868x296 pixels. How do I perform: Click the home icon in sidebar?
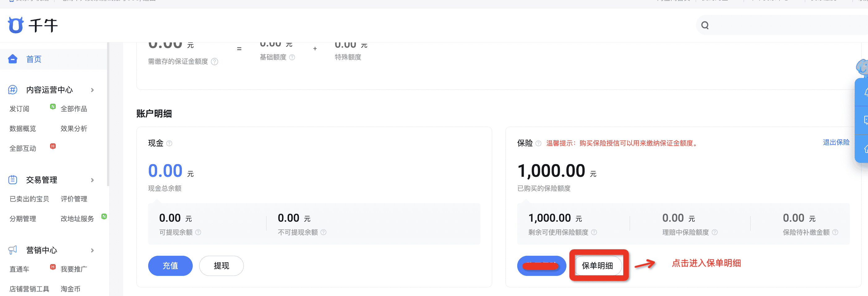[13, 59]
